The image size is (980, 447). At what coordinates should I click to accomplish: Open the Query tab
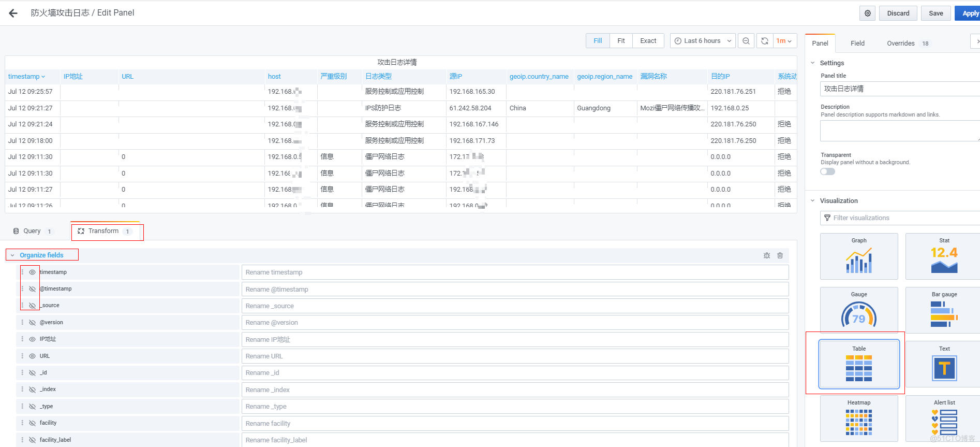click(x=32, y=231)
